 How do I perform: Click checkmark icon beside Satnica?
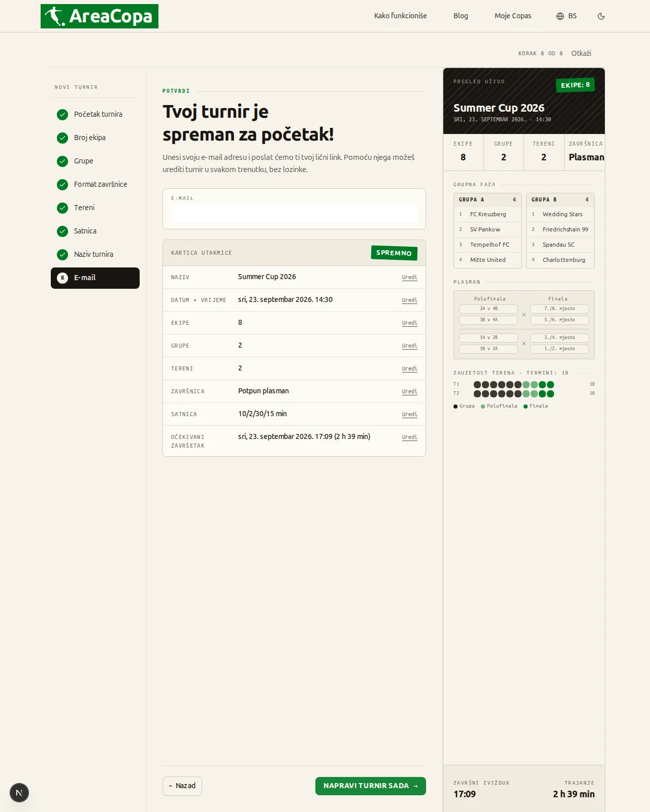tap(62, 231)
